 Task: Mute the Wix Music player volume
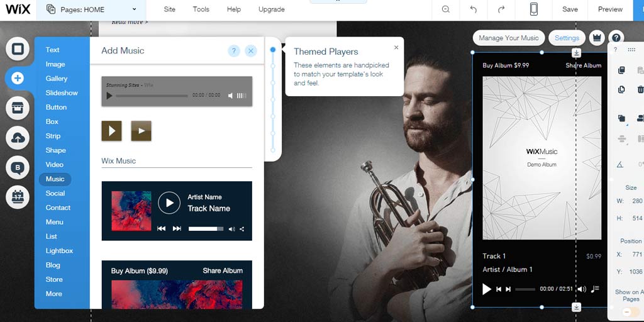[582, 289]
